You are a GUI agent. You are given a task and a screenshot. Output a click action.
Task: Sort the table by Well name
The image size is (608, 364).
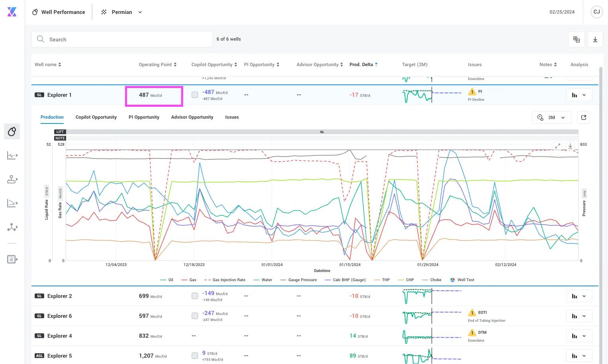pyautogui.click(x=48, y=65)
